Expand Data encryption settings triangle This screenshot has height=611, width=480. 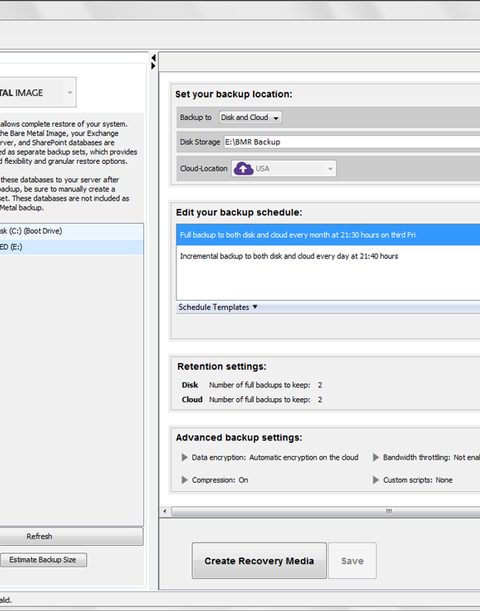(185, 457)
